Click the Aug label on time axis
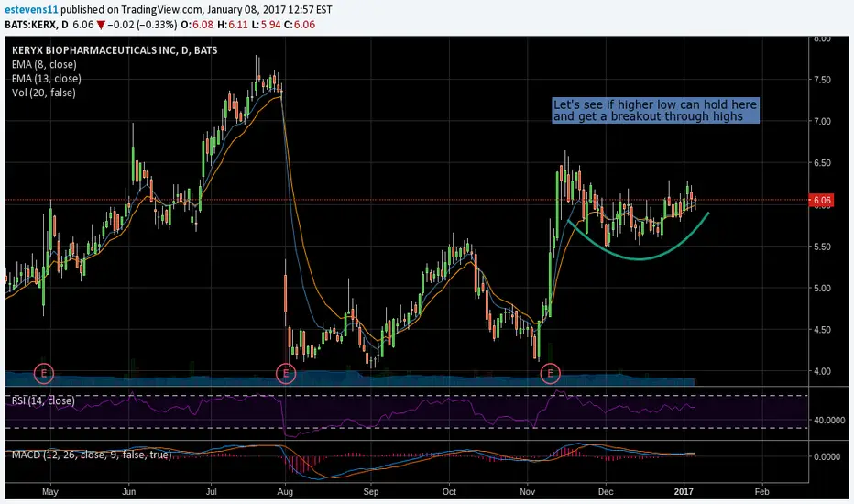Screen dimensions: 854x504 point(285,491)
